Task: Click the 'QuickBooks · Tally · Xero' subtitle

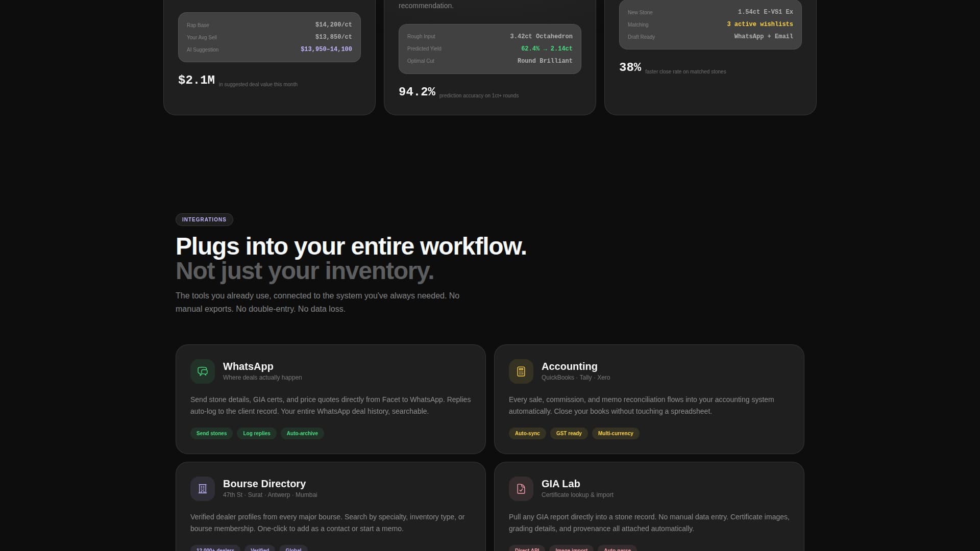Action: pos(576,378)
